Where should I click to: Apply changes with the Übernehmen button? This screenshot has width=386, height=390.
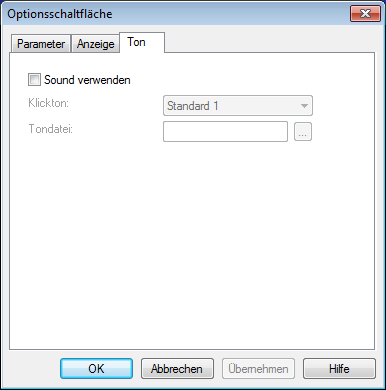[258, 369]
